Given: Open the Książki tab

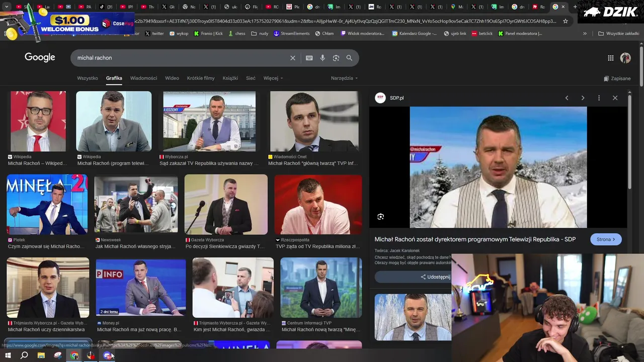Looking at the screenshot, I should [x=230, y=78].
